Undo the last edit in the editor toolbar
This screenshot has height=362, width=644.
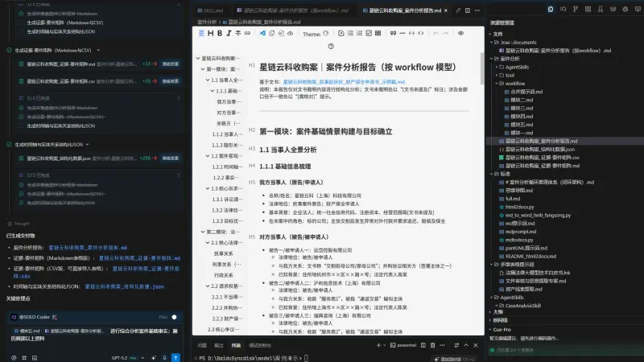(x=436, y=33)
